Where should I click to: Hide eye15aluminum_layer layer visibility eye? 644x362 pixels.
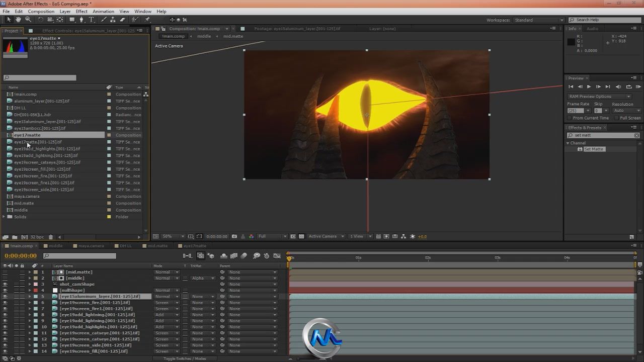5,297
